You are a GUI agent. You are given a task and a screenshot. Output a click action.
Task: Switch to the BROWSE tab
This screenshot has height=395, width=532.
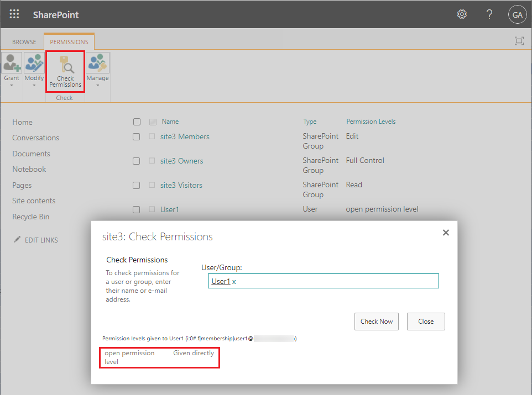point(24,42)
